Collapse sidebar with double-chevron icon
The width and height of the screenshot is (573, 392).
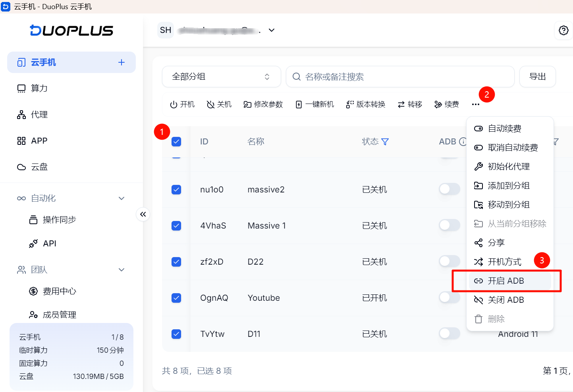pyautogui.click(x=143, y=214)
